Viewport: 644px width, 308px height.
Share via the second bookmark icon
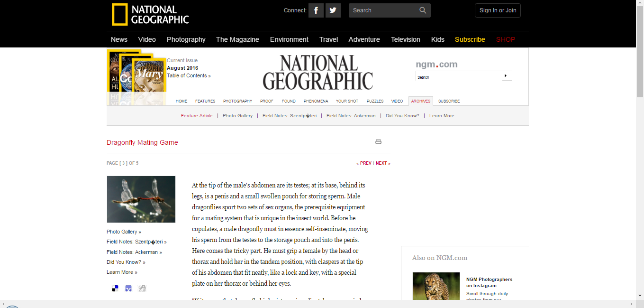[128, 288]
